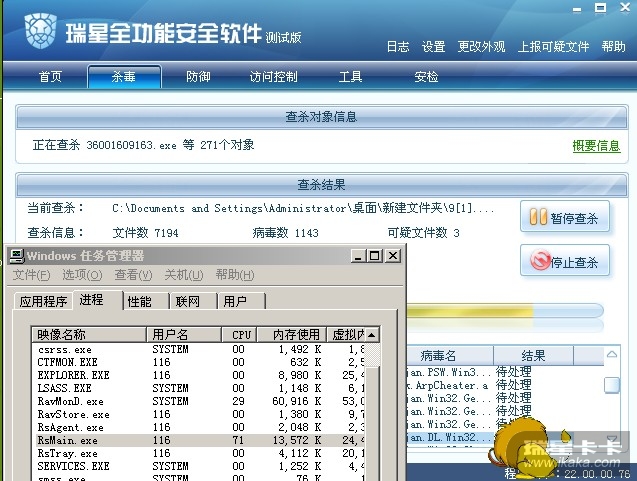
Task: Click scroll-up arrow of process list
Action: click(x=372, y=335)
